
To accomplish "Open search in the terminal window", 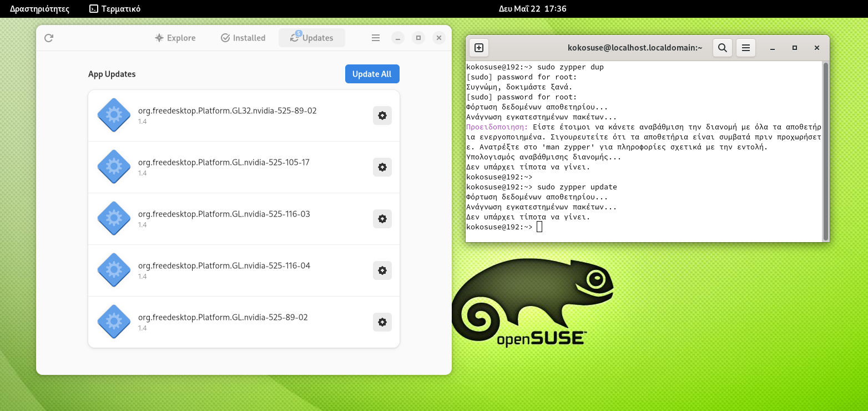I will [x=723, y=48].
